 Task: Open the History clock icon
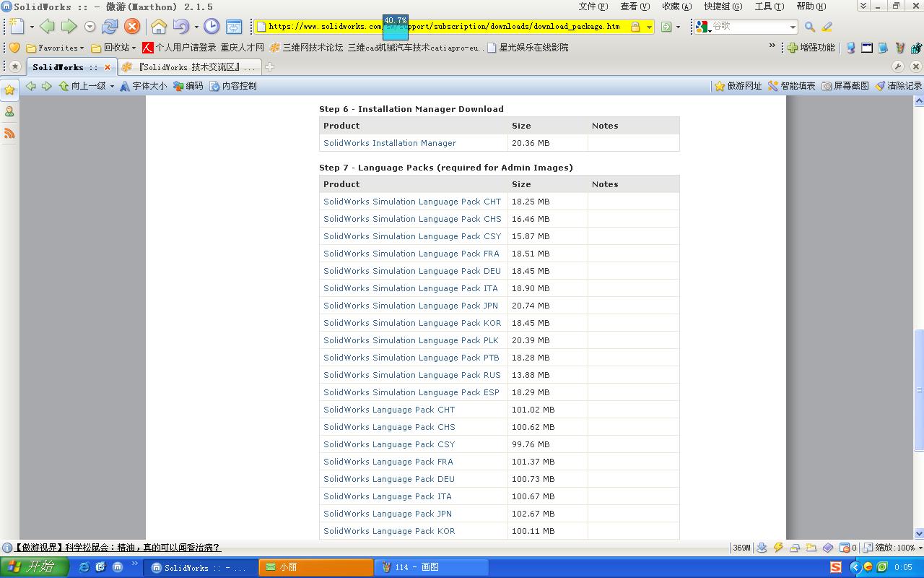coord(212,27)
